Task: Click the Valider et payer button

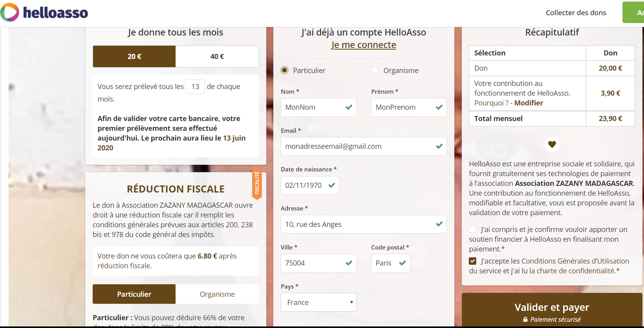Action: [552, 310]
